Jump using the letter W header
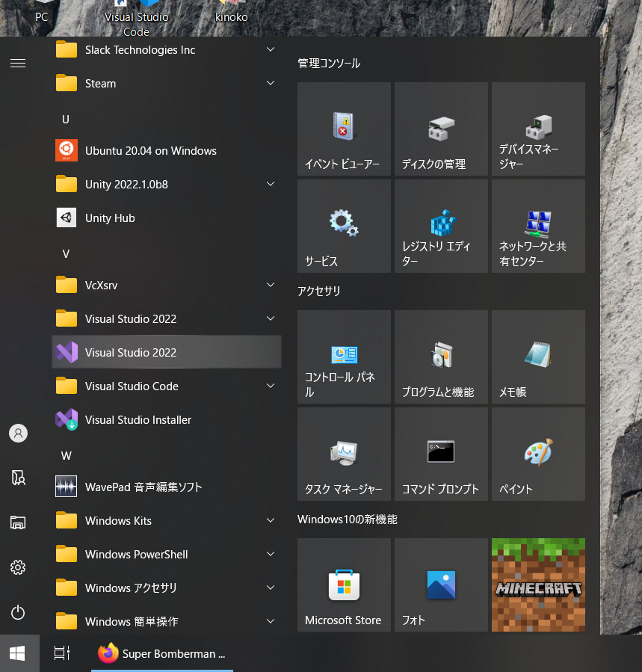This screenshot has width=642, height=672. (x=66, y=455)
